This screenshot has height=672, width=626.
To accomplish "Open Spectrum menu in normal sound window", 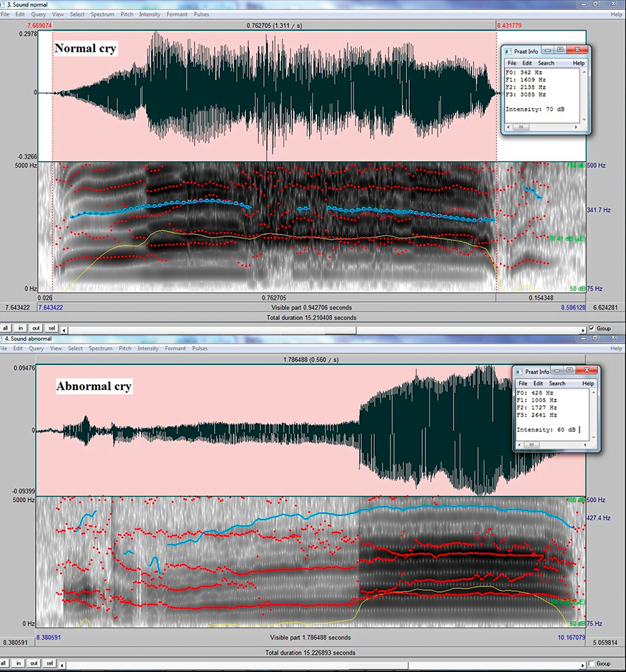I will pyautogui.click(x=100, y=14).
